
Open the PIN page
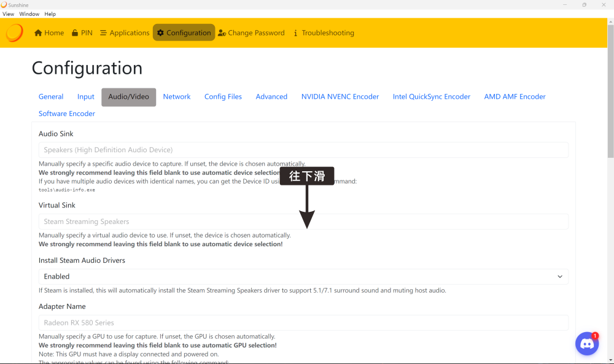pos(82,33)
